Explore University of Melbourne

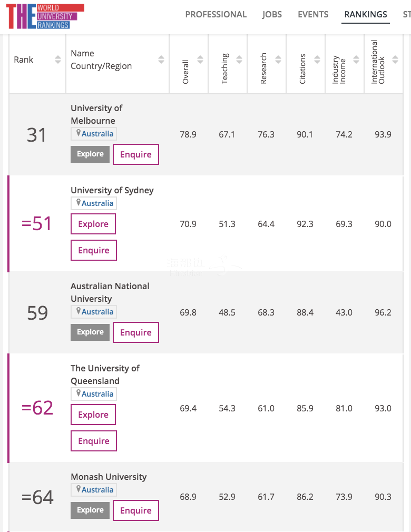point(90,154)
